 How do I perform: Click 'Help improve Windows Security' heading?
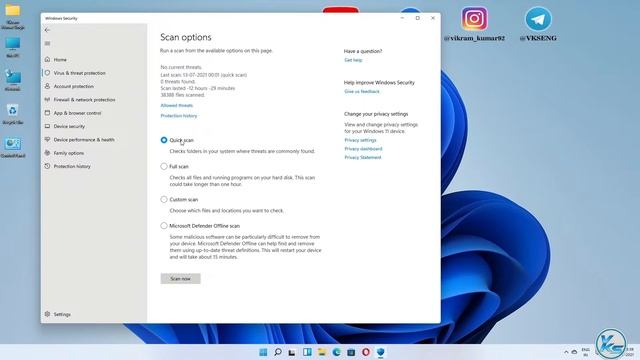coord(379,82)
